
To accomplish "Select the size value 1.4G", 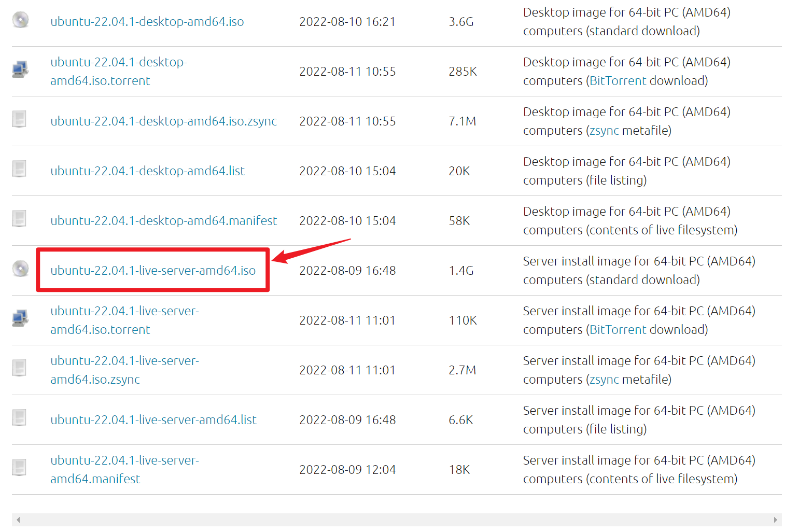I will 461,271.
